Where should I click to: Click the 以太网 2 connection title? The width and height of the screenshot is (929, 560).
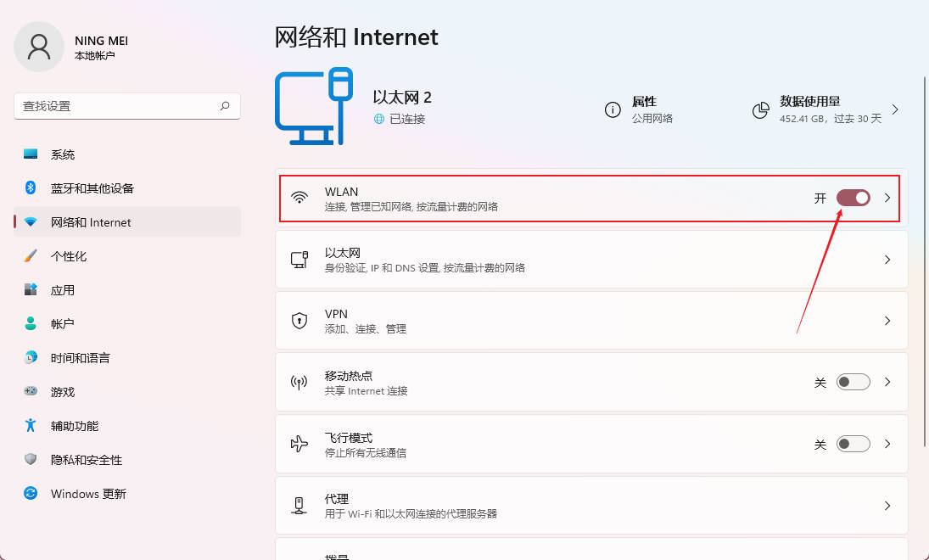pos(402,98)
